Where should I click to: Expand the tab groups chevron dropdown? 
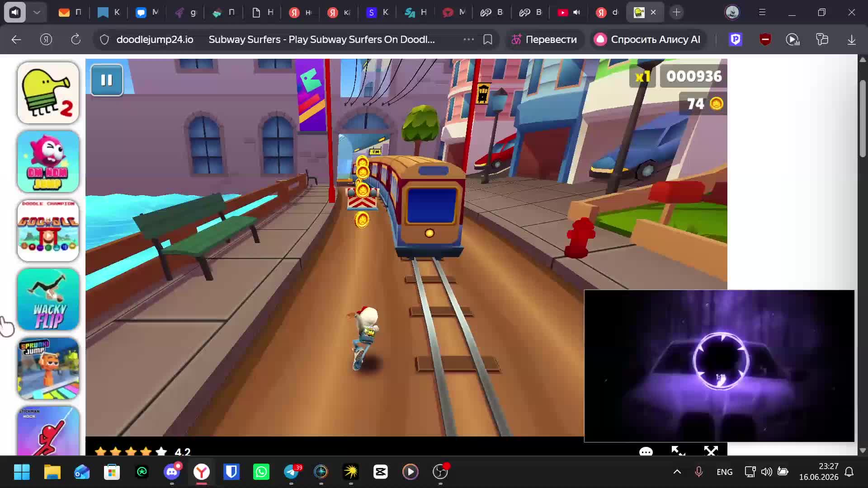[37, 12]
